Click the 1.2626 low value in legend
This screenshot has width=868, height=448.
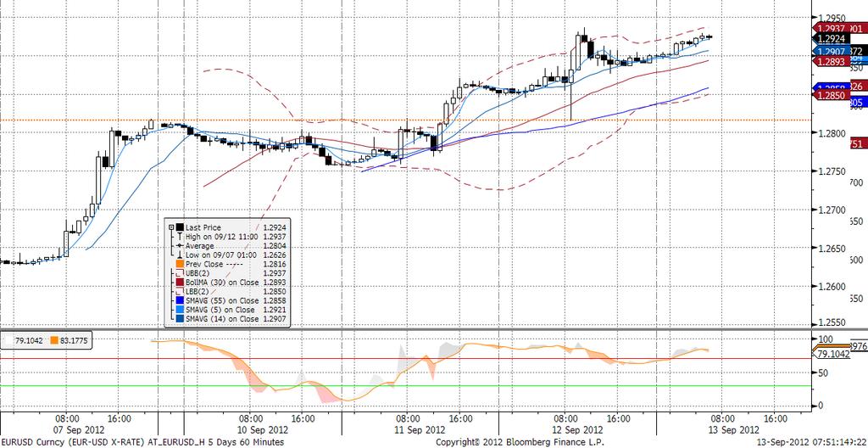[x=275, y=255]
